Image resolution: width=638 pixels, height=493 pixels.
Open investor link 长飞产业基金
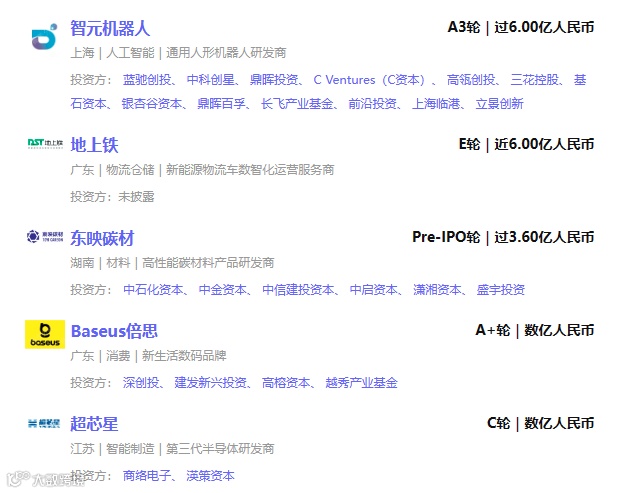coord(297,104)
